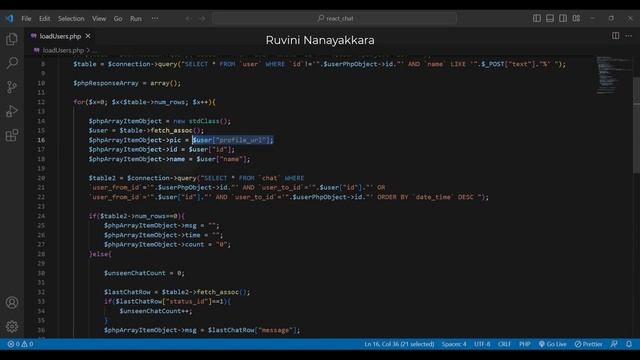Go back with the navigation arrow

tap(189, 18)
